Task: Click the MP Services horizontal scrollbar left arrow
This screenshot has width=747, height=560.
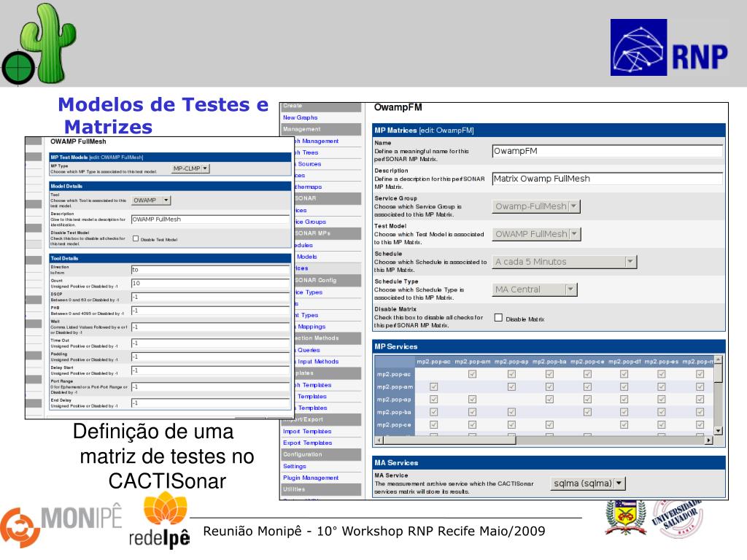Action: tap(379, 440)
